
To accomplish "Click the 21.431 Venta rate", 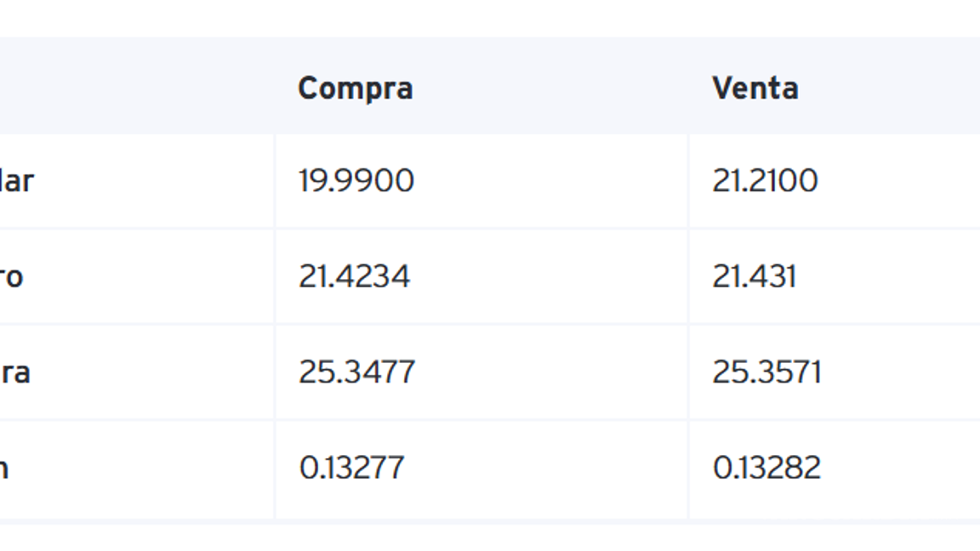I will 754,276.
